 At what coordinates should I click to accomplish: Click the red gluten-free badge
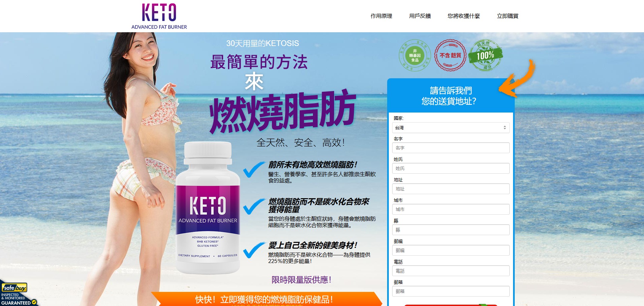point(450,55)
